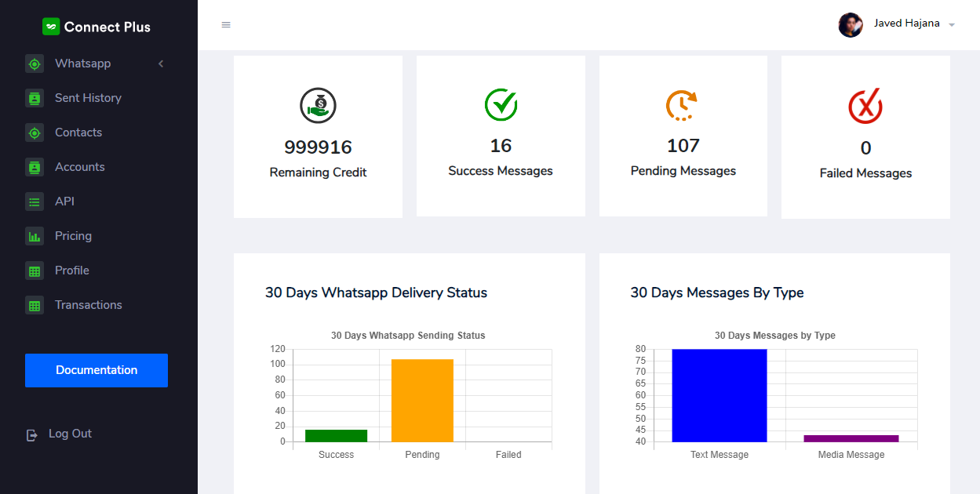Click the 30 Days Messages by Type chart title

pyautogui.click(x=775, y=336)
